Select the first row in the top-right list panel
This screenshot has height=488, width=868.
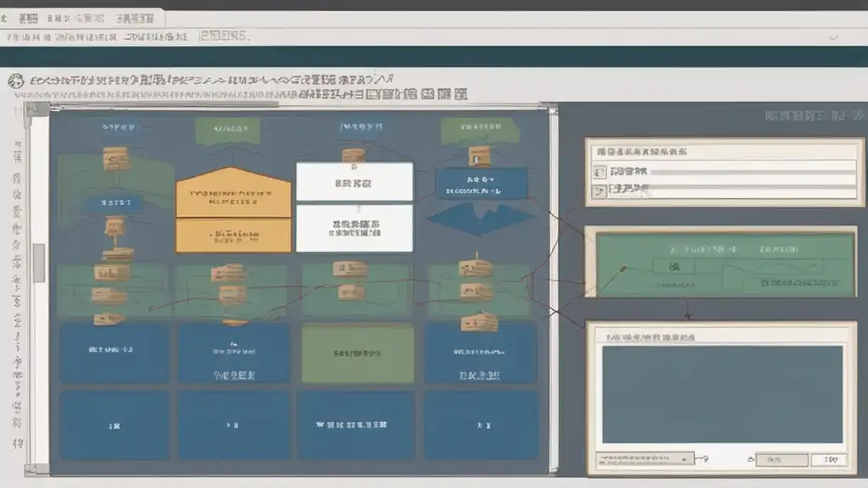[724, 171]
